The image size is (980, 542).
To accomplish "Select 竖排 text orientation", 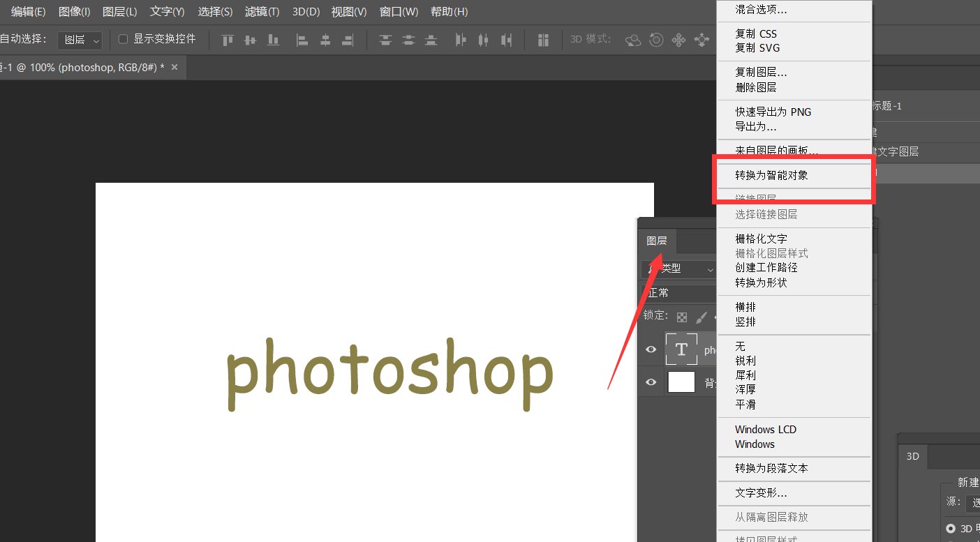I will click(794, 322).
